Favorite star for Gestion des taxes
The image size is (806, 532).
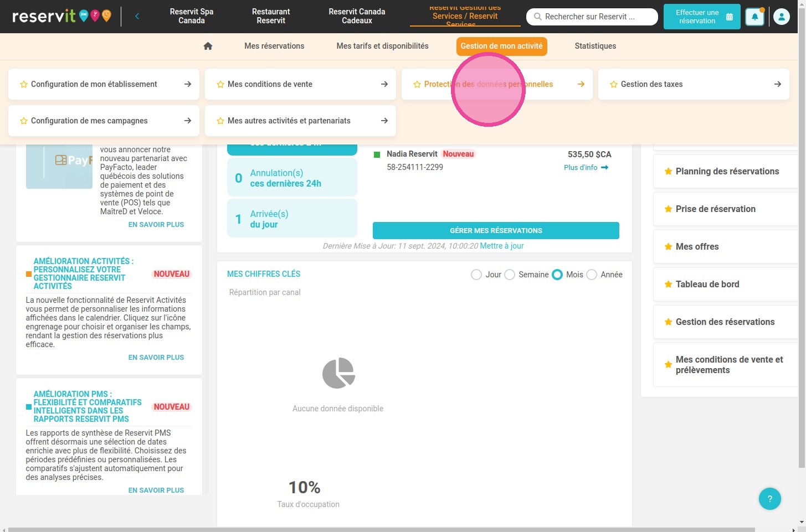614,84
